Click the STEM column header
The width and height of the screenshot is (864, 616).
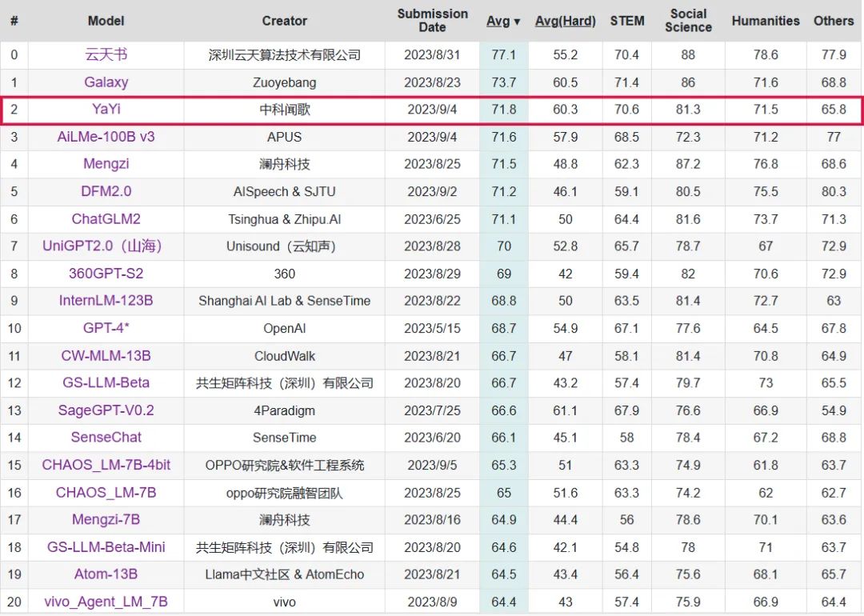click(x=627, y=21)
